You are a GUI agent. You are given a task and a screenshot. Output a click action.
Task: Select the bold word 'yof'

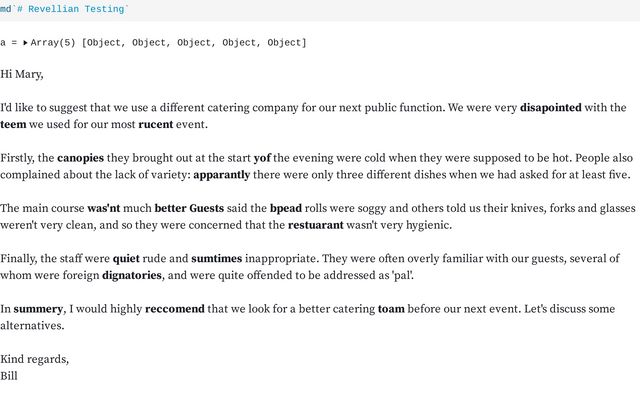click(x=262, y=158)
